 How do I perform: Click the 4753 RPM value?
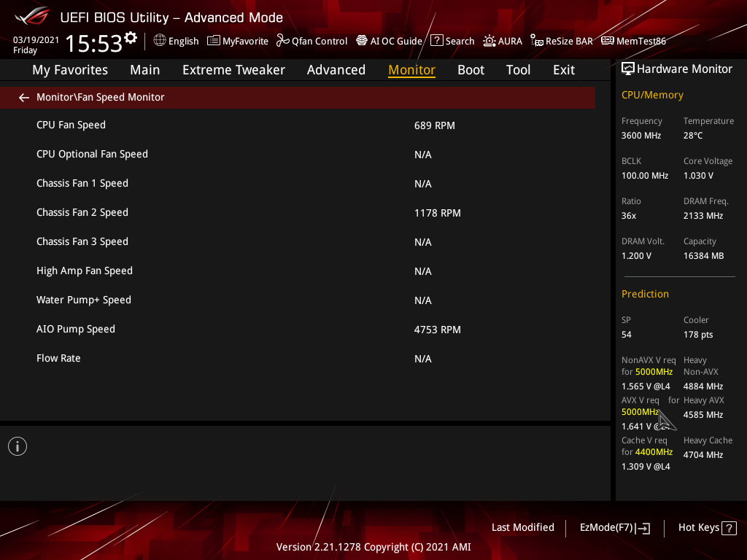pos(438,330)
